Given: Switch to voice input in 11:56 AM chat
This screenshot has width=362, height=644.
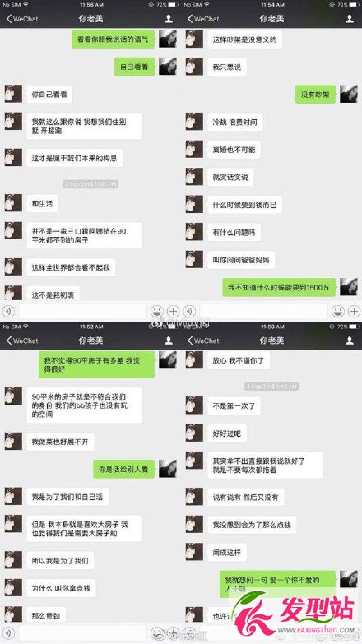Looking at the screenshot, I should 8,312.
